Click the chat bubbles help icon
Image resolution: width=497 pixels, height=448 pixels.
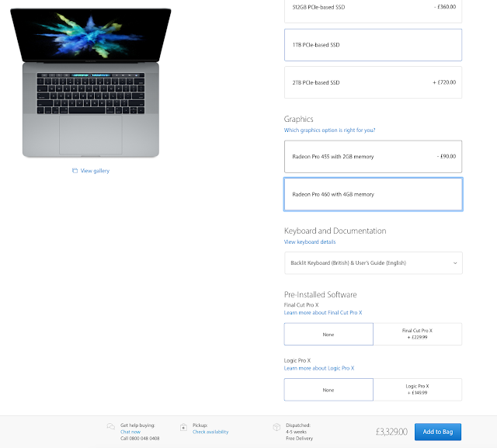(110, 426)
